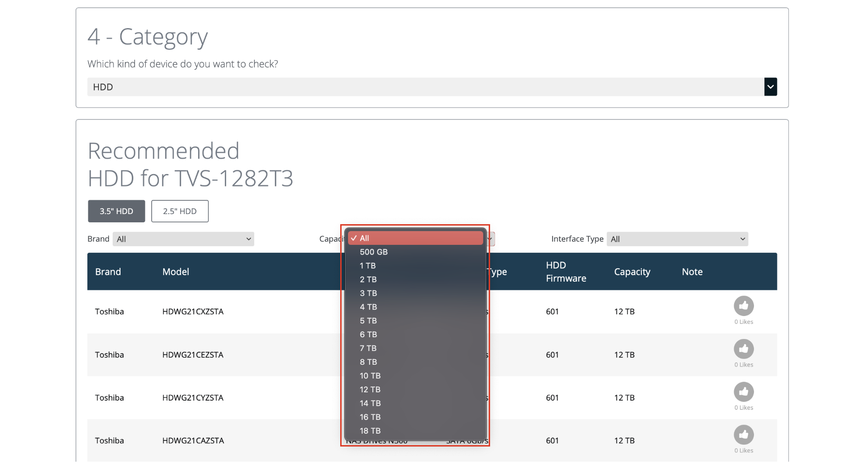Switch to 2.5" HDD tab
This screenshot has height=475, width=868.
point(180,211)
